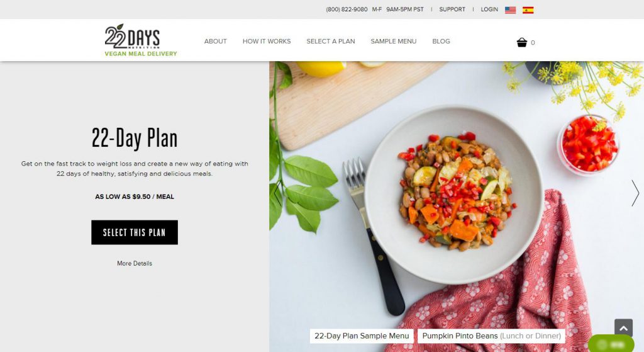Screen dimensions: 644x352
Task: View the Sample Menu page
Action: point(394,41)
